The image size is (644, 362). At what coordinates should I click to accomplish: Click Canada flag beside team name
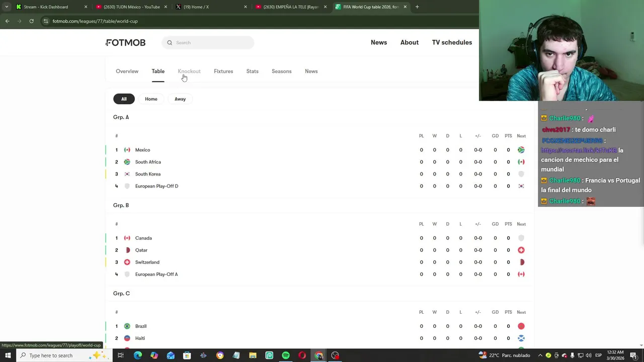127,238
